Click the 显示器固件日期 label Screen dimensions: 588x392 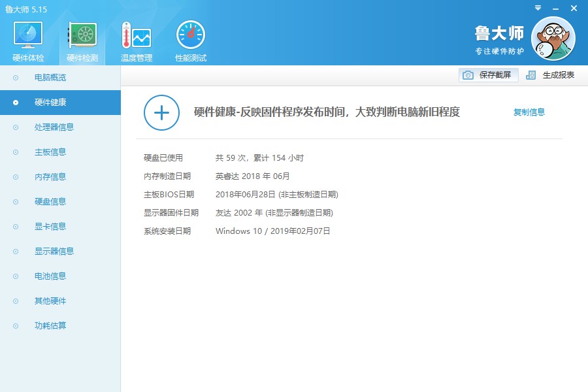[x=171, y=213]
